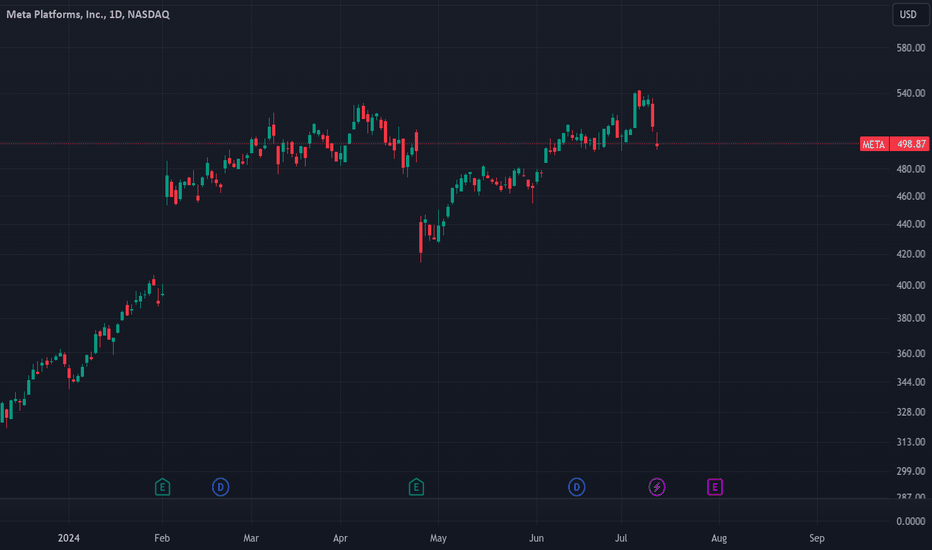Click the May time axis label
Viewport: 932px width, 550px height.
click(x=438, y=538)
